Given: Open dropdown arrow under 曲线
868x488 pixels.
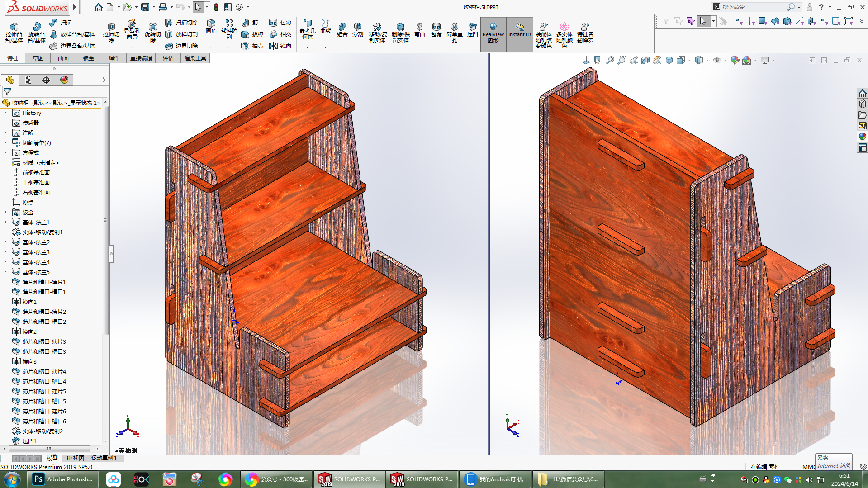Looking at the screenshot, I should [x=325, y=47].
